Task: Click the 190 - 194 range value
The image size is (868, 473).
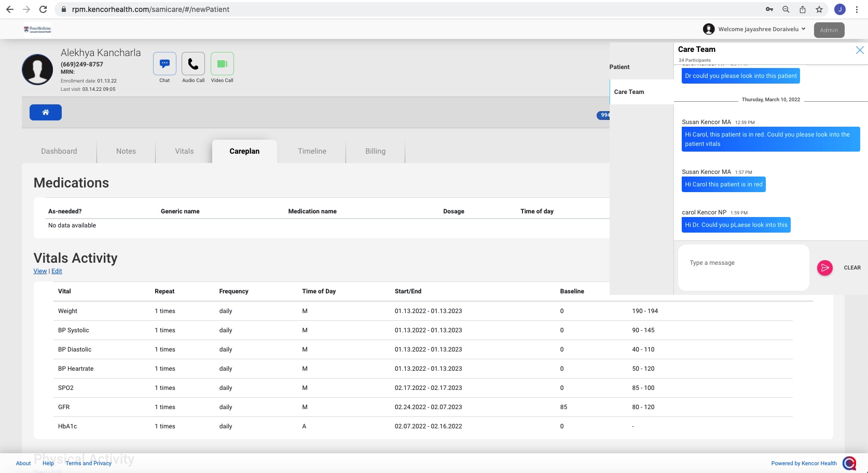Action: click(645, 311)
